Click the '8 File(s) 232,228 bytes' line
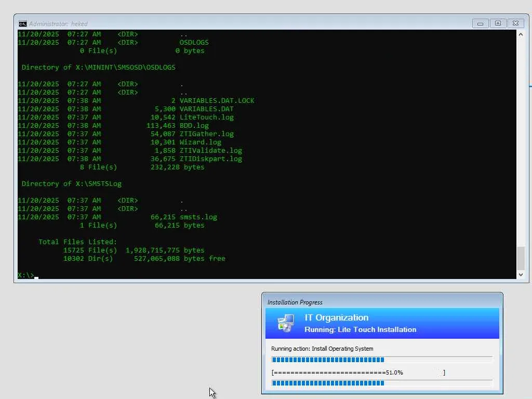This screenshot has width=532, height=399. pyautogui.click(x=142, y=167)
